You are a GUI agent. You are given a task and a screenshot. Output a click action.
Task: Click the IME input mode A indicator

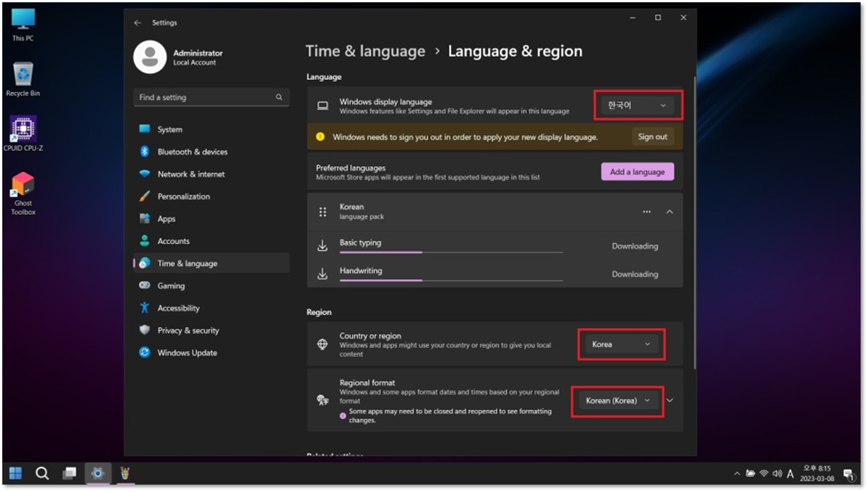coord(790,473)
